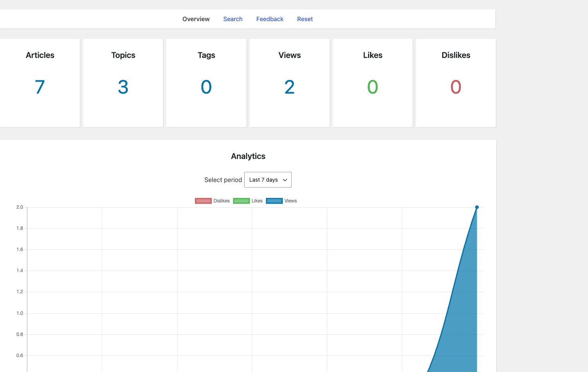Click the Tags count 0
588x372 pixels.
pyautogui.click(x=206, y=87)
